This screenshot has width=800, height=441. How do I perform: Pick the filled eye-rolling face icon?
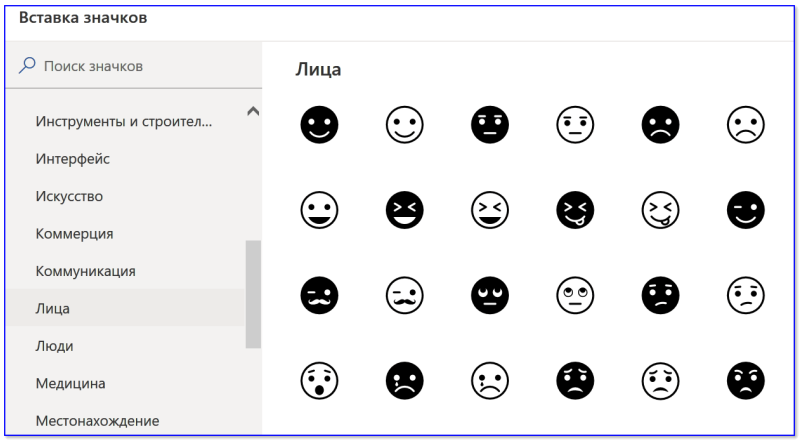pyautogui.click(x=490, y=295)
